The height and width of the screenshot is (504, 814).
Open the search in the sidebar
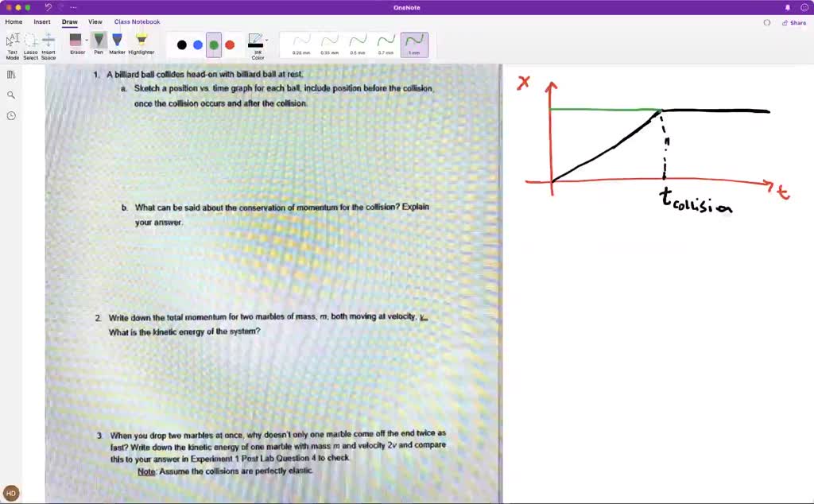(x=10, y=94)
